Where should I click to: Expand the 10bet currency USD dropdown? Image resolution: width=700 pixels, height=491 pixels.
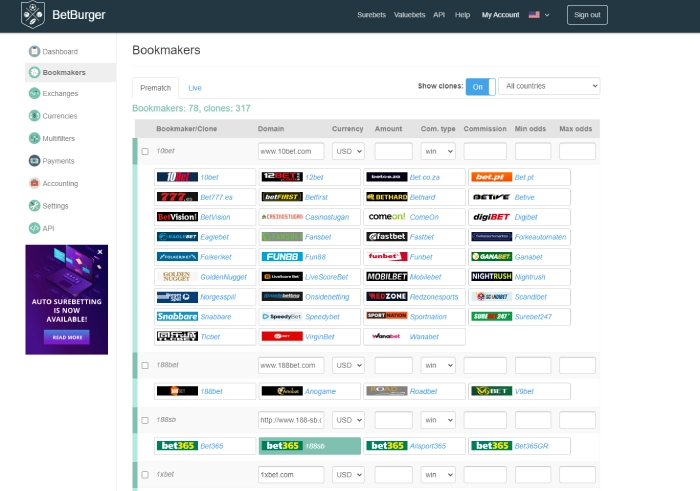[348, 151]
